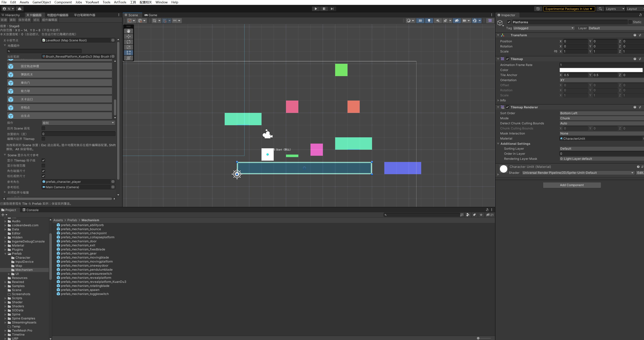Viewport: 644px width, 340px height.
Task: Toggle the Tilemap Renderer enabled checkbox
Action: [x=507, y=107]
